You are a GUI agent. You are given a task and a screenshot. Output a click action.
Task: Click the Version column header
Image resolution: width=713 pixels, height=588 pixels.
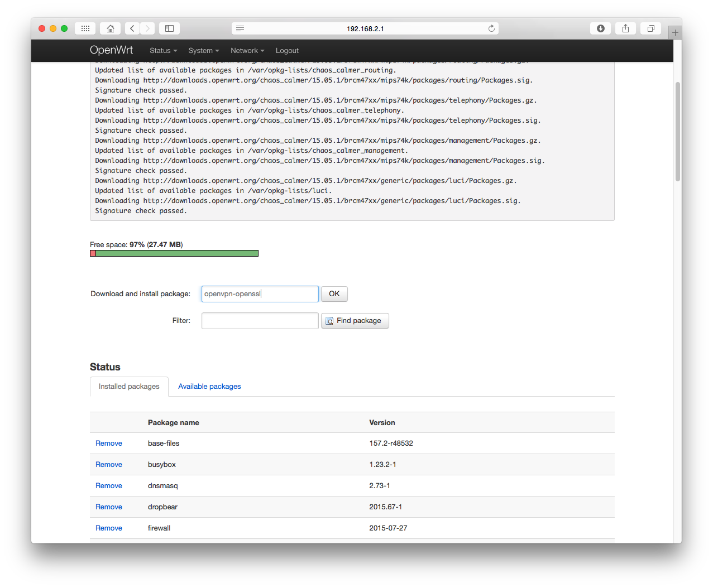pyautogui.click(x=382, y=423)
